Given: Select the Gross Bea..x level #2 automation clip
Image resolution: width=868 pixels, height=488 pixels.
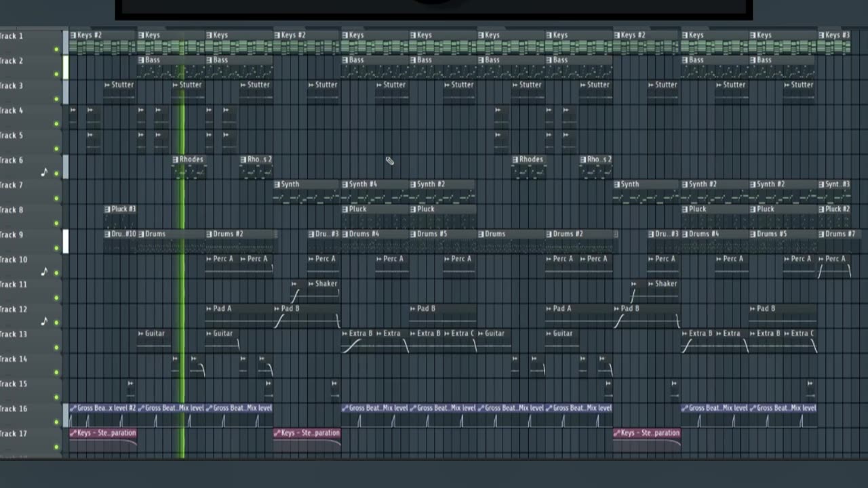Looking at the screenshot, I should [103, 415].
